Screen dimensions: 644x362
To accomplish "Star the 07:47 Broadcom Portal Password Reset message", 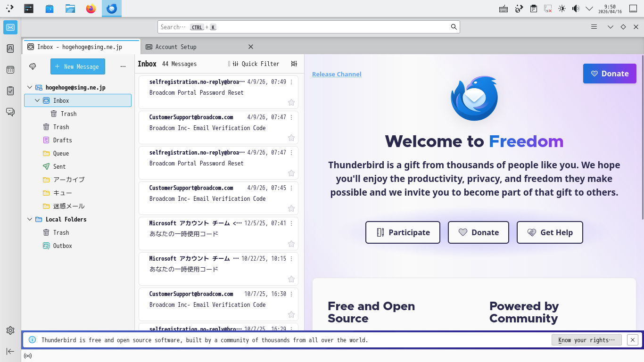I will point(291,173).
